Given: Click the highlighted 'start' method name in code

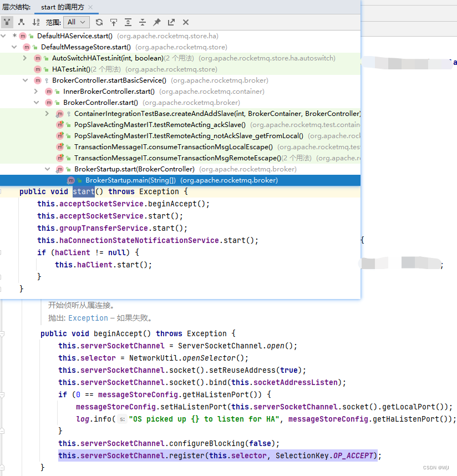Looking at the screenshot, I should [83, 191].
